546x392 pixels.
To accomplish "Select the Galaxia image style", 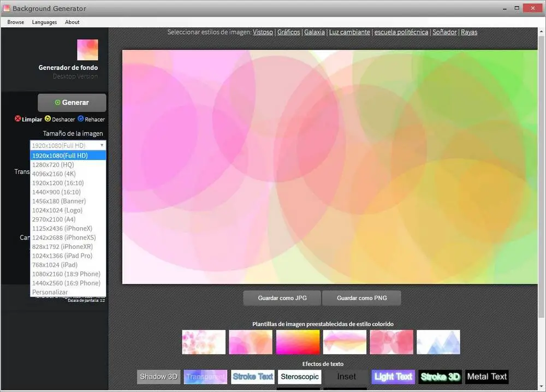I will tap(314, 32).
